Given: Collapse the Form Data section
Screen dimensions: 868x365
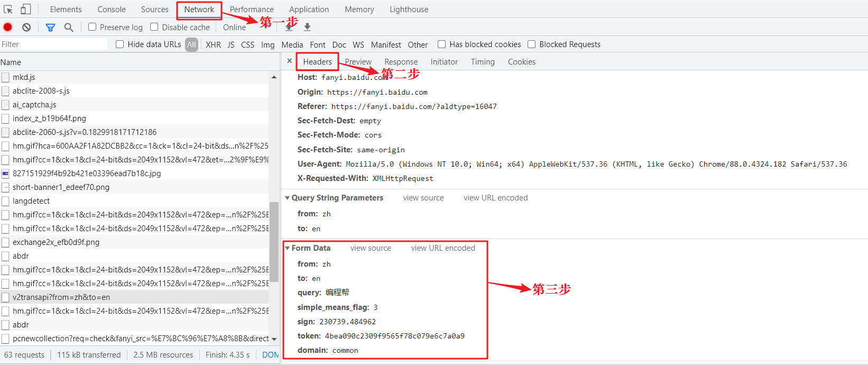Looking at the screenshot, I should [288, 248].
